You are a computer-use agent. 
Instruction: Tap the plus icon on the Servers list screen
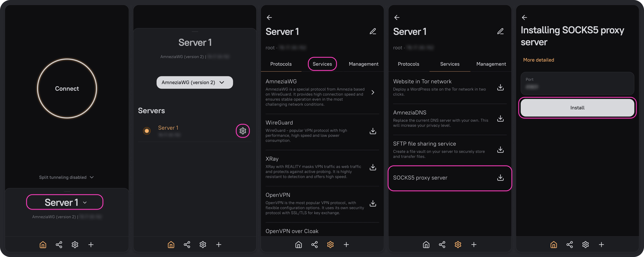click(x=219, y=245)
